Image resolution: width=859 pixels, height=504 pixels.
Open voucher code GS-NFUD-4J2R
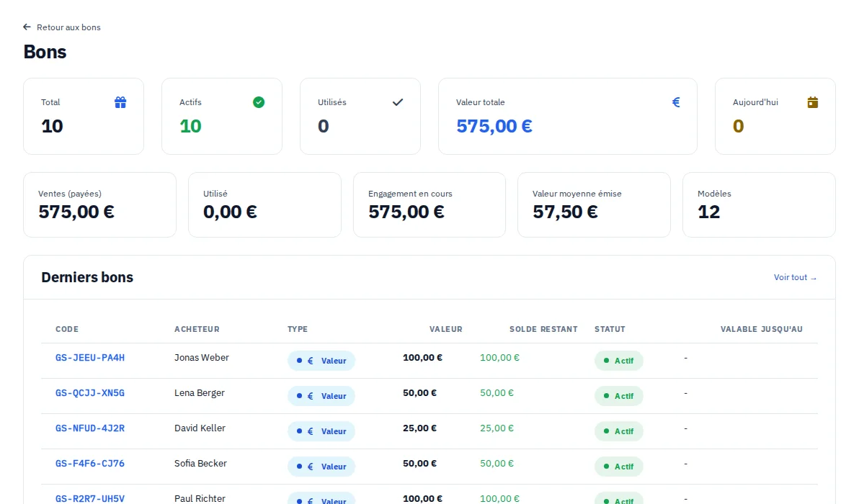click(x=90, y=428)
